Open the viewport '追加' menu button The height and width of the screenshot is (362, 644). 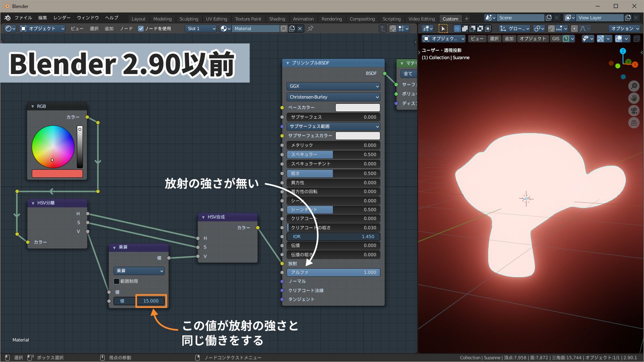(x=509, y=39)
